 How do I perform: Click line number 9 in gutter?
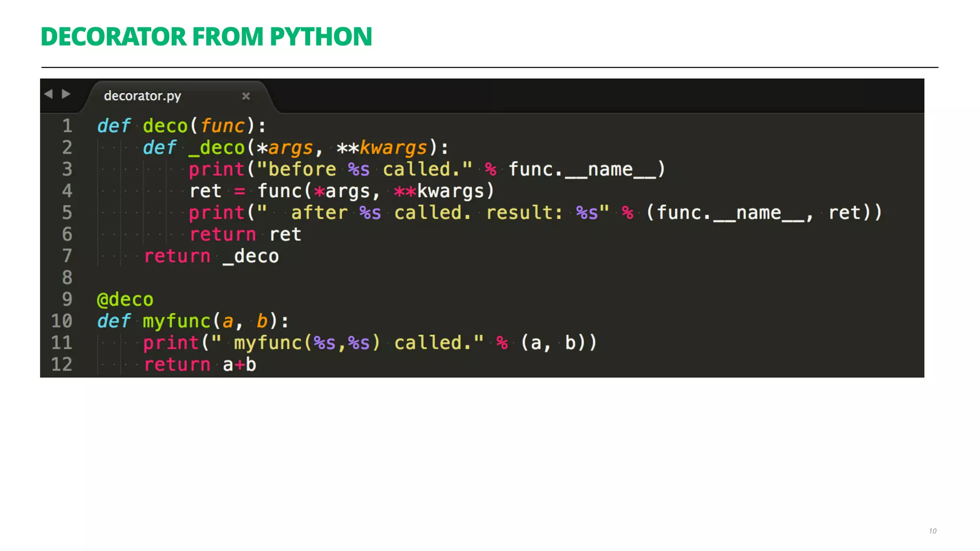tap(67, 299)
